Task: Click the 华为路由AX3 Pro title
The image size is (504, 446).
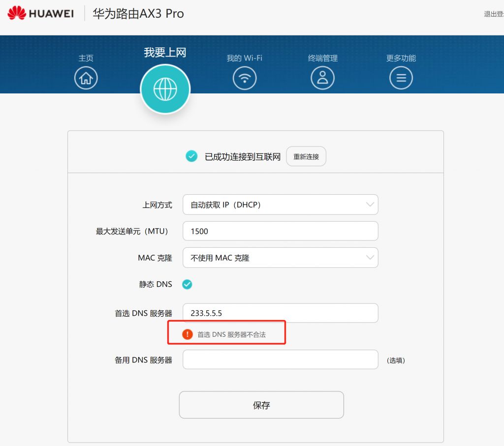Action: pos(138,13)
